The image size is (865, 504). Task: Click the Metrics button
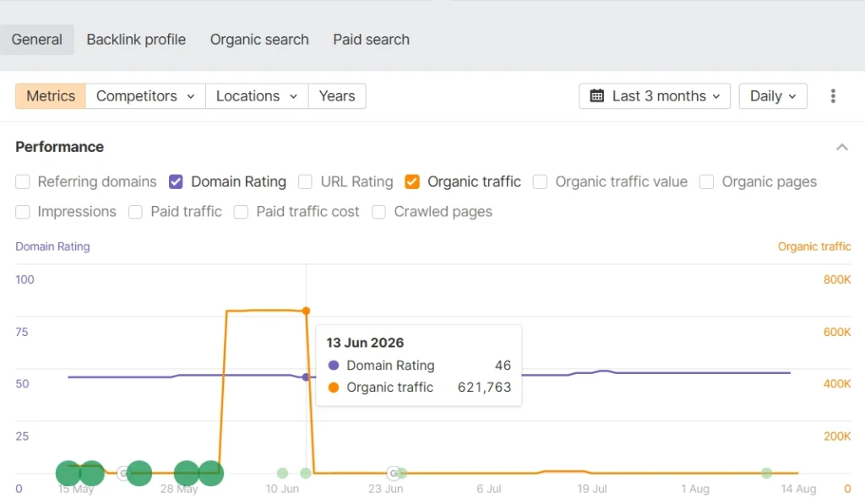pos(51,96)
